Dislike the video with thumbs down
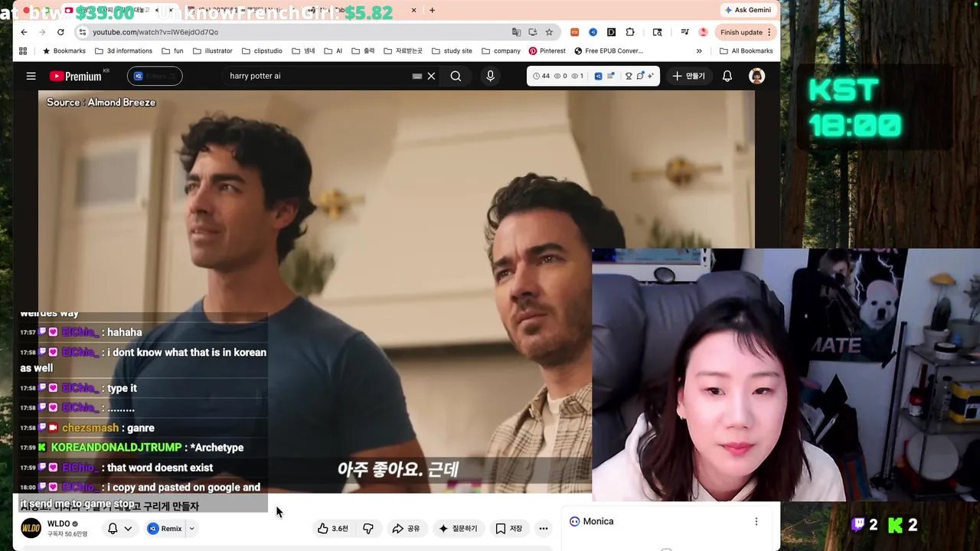 [368, 528]
